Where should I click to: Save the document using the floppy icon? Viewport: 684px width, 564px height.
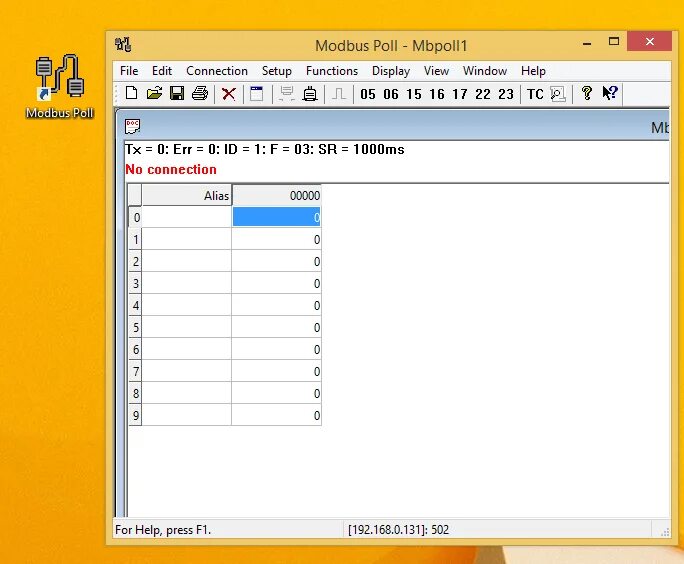pos(177,93)
